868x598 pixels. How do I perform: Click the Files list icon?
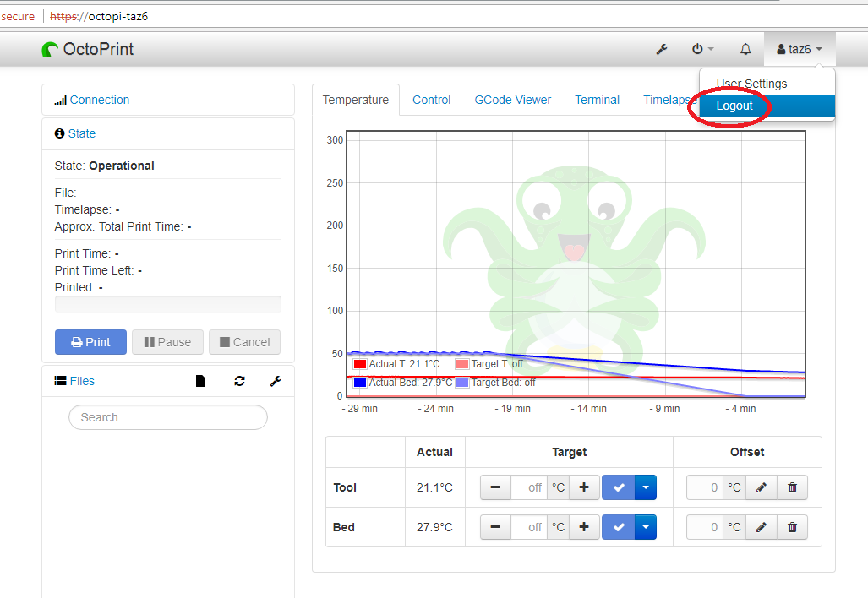coord(60,381)
